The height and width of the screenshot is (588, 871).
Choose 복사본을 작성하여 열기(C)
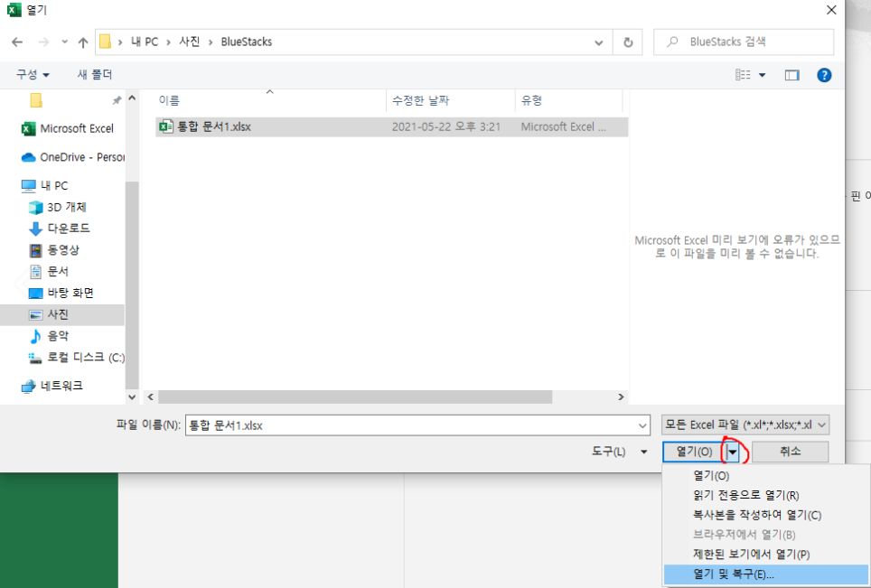766,515
